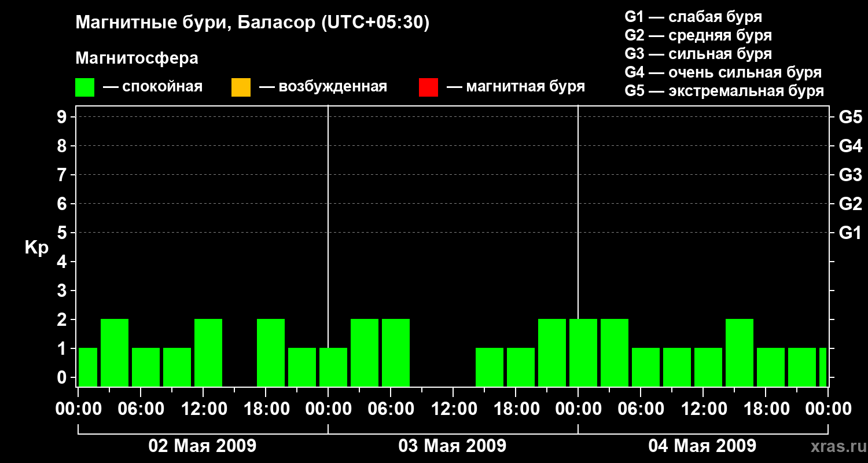Click the 'G5 — экстремальная буря' legend line
The image size is (868, 463).
coord(724,91)
